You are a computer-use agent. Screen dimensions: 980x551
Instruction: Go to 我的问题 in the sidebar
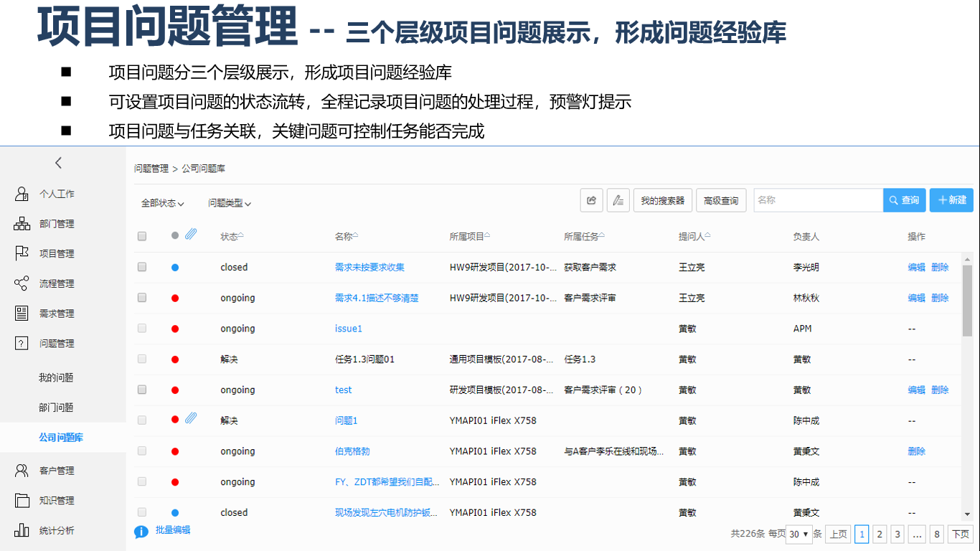56,378
